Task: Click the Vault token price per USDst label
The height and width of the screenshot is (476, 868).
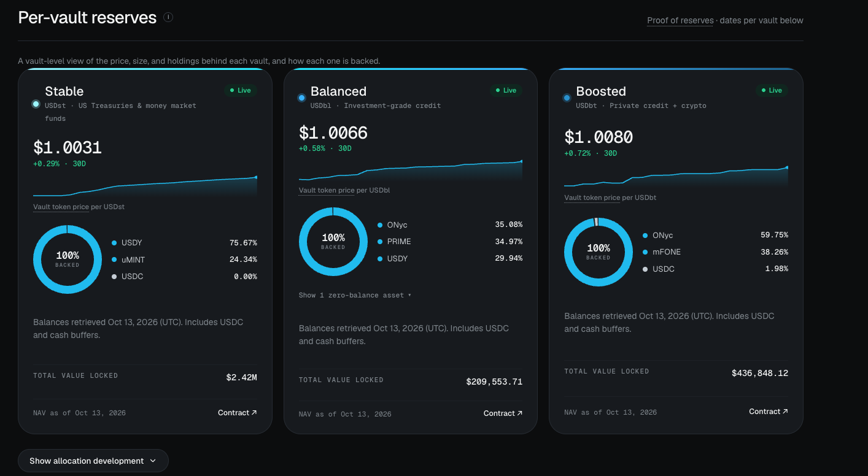Action: click(x=79, y=207)
